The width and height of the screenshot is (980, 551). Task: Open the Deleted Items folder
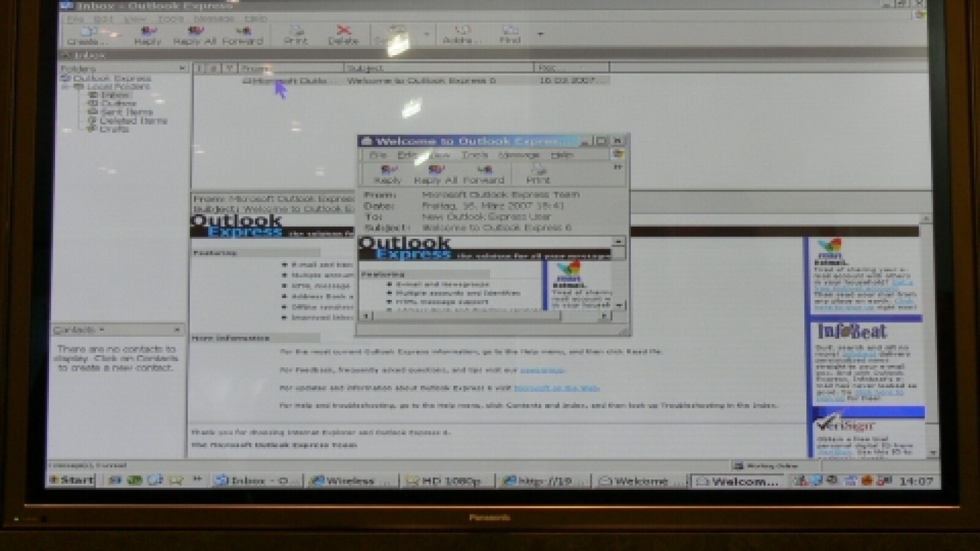pos(133,121)
